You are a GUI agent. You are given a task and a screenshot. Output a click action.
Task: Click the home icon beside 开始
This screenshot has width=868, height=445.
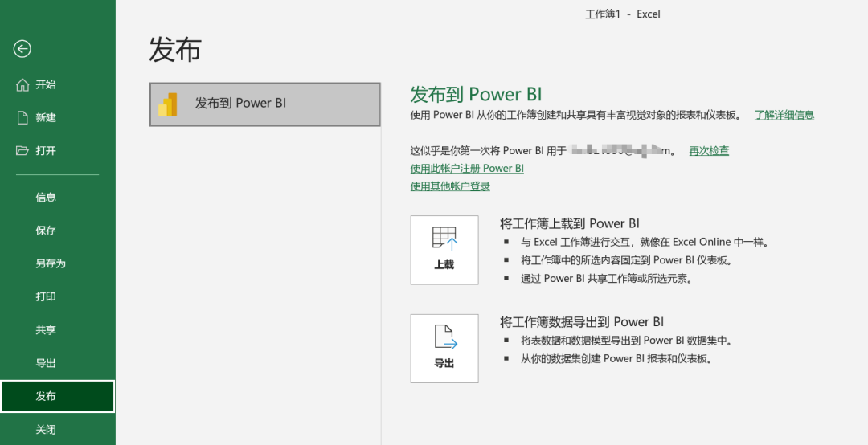(x=23, y=84)
